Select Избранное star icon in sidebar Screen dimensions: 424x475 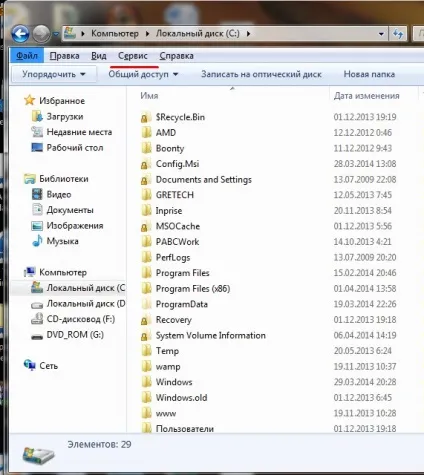29,100
